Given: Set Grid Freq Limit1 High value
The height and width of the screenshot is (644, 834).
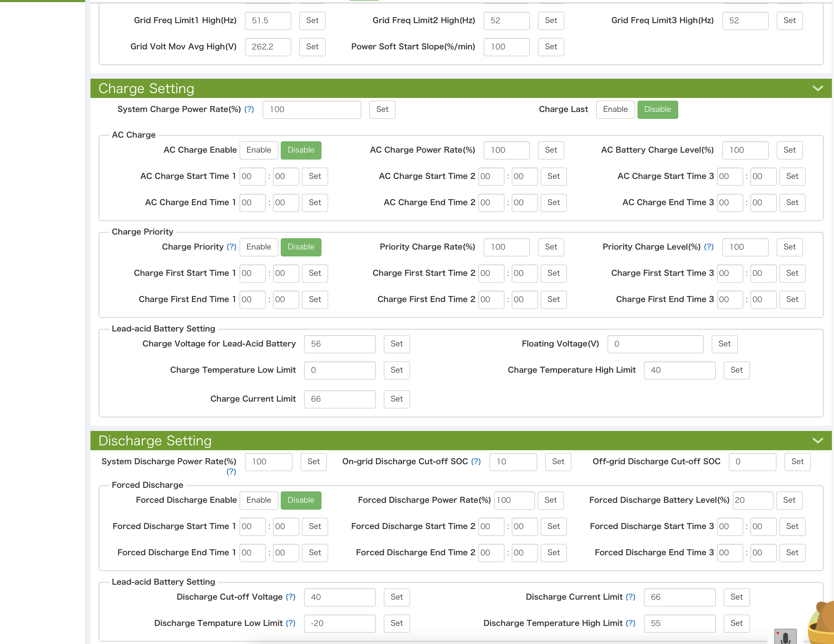Looking at the screenshot, I should pyautogui.click(x=312, y=21).
